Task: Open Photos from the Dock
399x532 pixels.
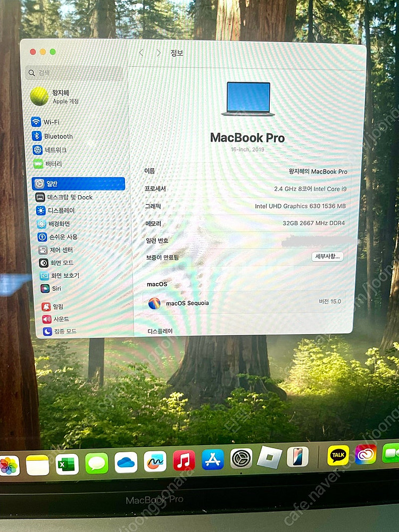Action: (9, 465)
